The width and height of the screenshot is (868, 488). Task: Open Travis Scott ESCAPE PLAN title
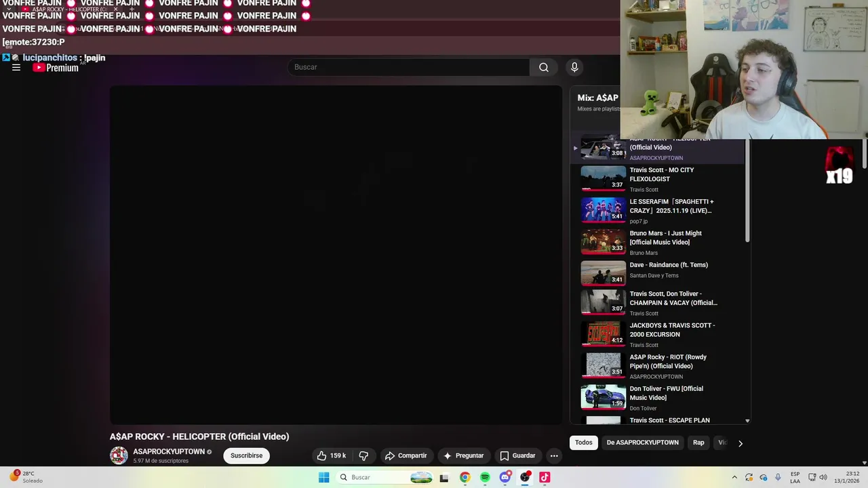(x=669, y=420)
